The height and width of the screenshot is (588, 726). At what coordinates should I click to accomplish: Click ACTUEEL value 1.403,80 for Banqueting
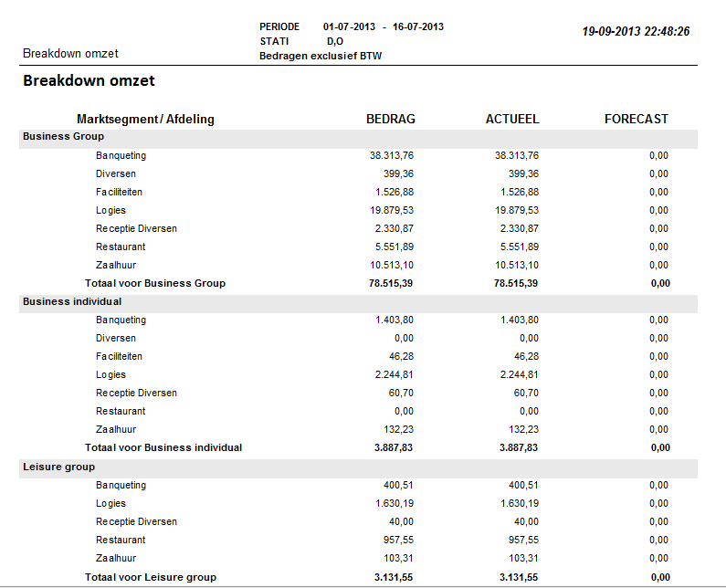[x=519, y=320]
